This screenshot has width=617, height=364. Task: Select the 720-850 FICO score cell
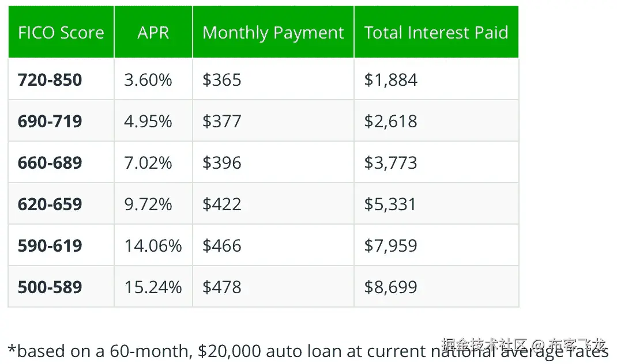click(x=50, y=80)
